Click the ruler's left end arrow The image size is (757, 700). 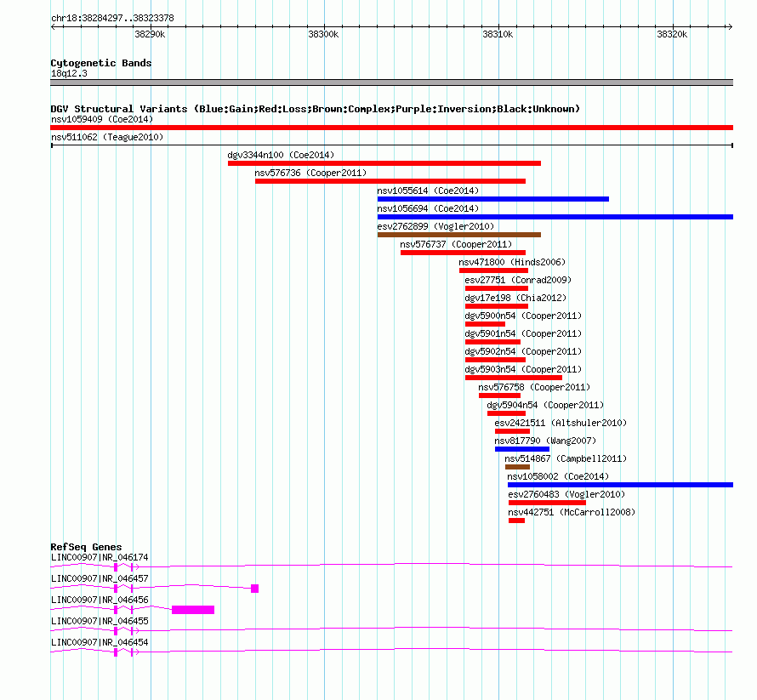[53, 27]
